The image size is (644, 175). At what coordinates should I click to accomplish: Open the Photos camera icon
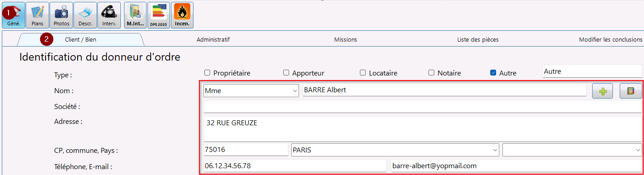click(x=61, y=15)
